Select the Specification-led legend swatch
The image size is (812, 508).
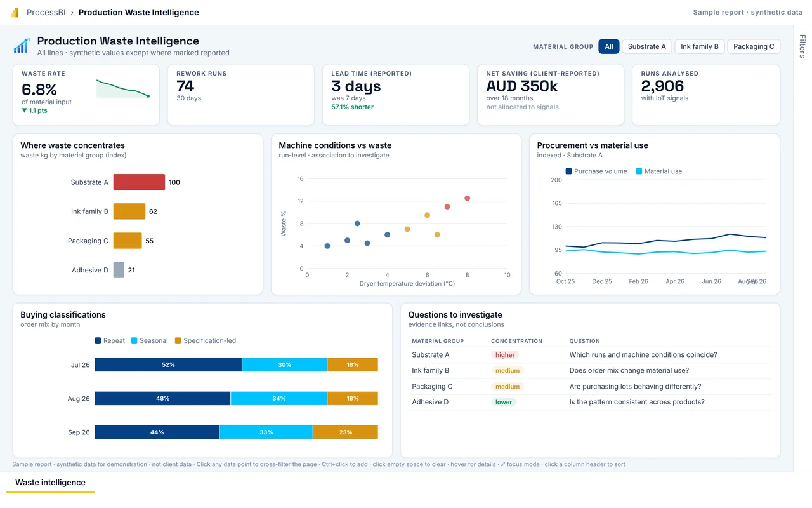click(x=178, y=341)
